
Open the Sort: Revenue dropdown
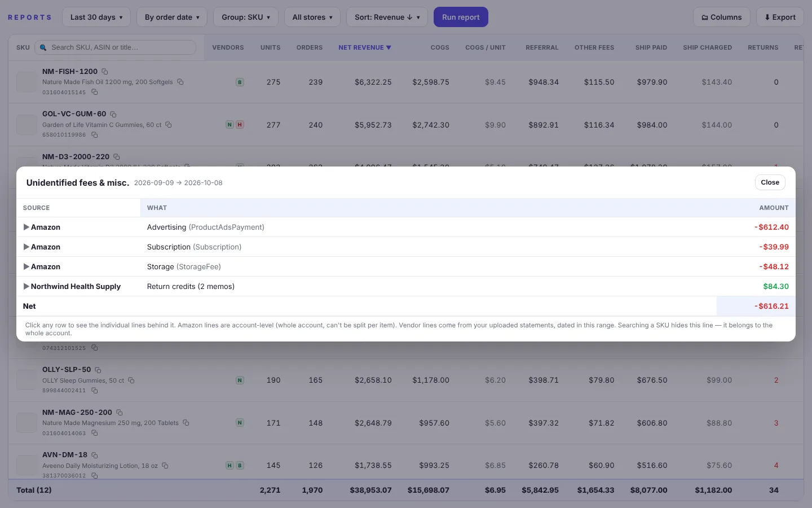pyautogui.click(x=387, y=17)
